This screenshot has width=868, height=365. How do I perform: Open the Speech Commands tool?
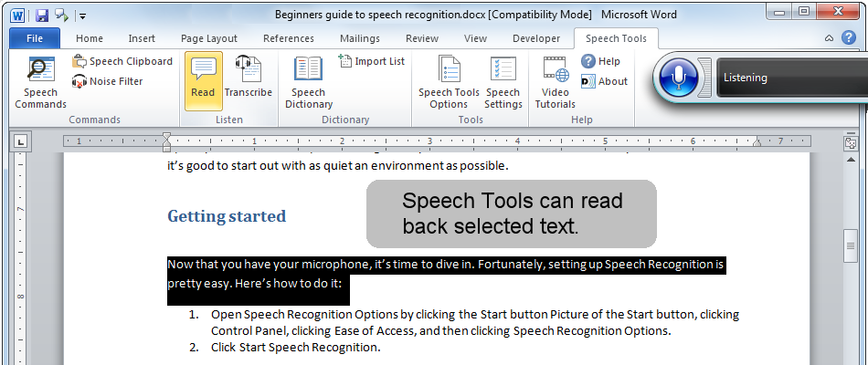(40, 82)
